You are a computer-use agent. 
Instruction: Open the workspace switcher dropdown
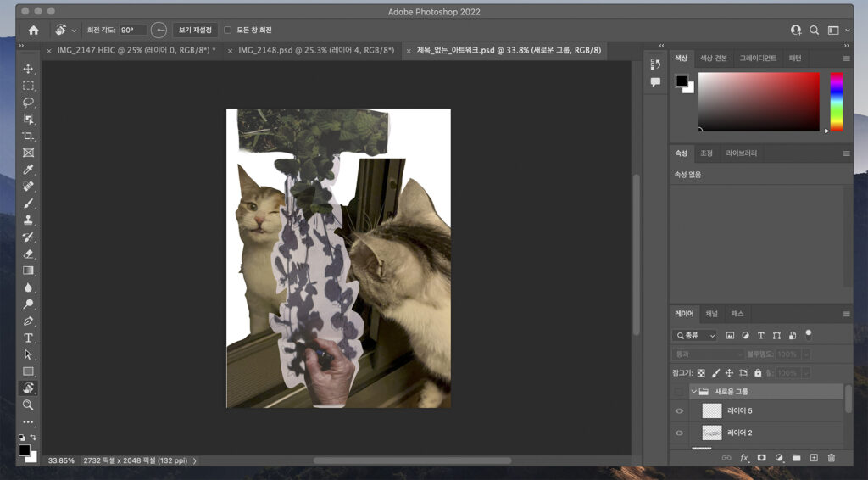836,30
